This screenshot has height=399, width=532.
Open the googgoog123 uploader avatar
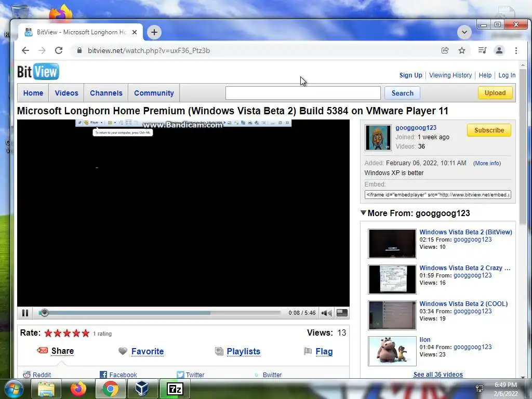click(x=378, y=137)
